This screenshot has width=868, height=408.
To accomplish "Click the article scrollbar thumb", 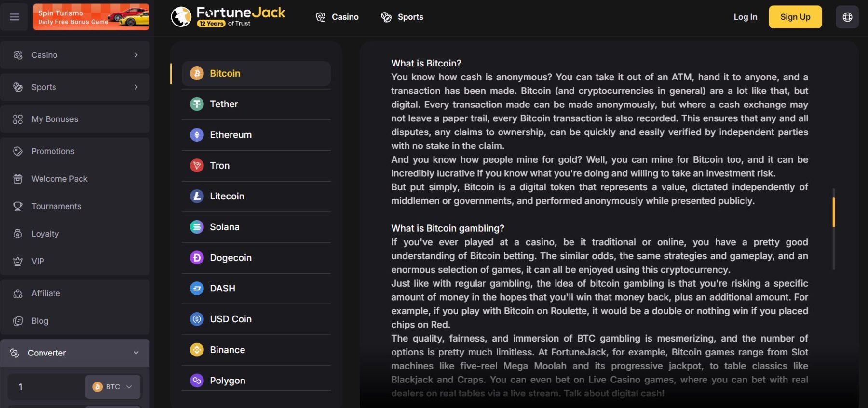I will 833,212.
